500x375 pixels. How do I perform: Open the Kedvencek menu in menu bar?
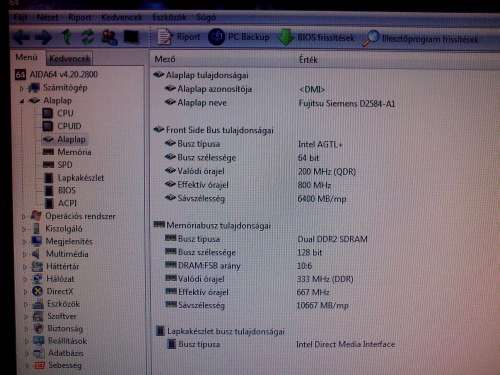coord(121,17)
